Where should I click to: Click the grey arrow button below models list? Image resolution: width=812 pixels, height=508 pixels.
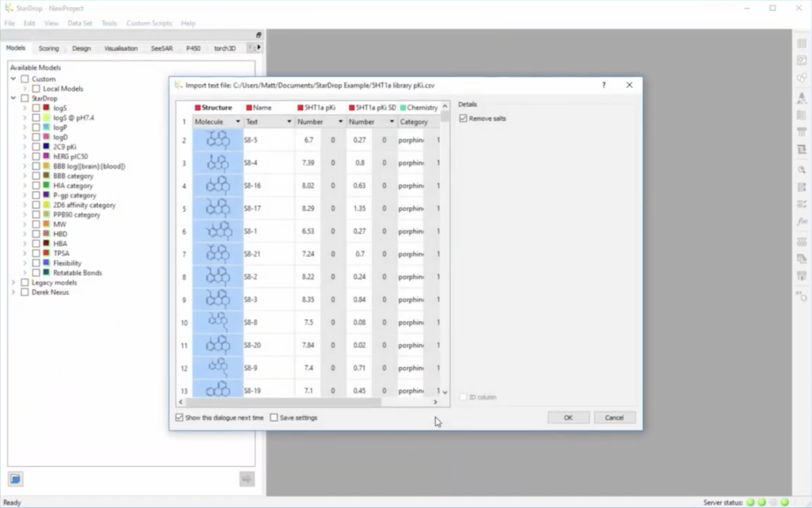tap(247, 479)
